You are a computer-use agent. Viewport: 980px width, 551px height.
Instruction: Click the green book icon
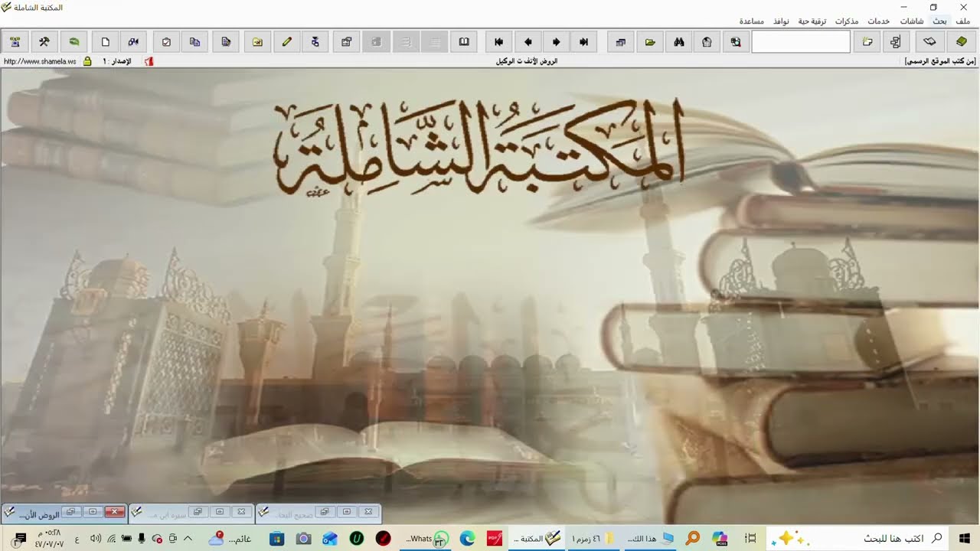coord(961,42)
